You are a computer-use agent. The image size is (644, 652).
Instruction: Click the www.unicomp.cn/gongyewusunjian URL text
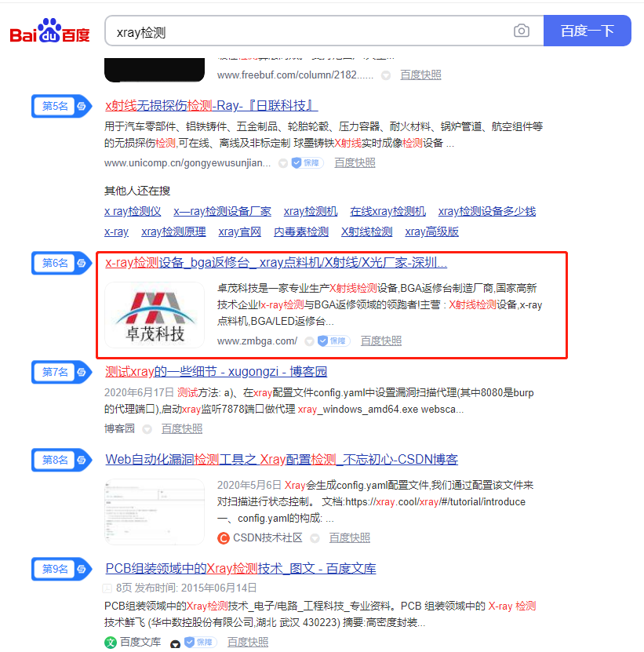tap(187, 163)
